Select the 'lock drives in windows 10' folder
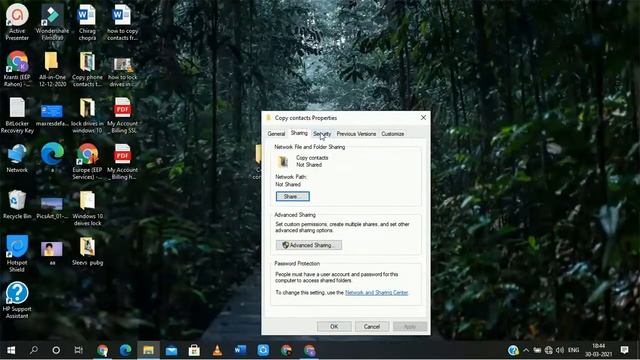Screen dimensions: 640x360 [87, 115]
